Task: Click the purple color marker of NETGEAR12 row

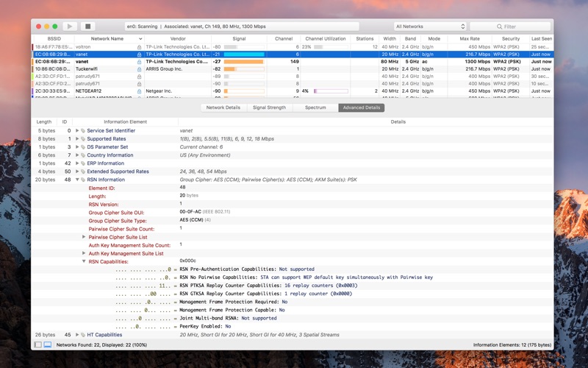Action: pyautogui.click(x=32, y=91)
